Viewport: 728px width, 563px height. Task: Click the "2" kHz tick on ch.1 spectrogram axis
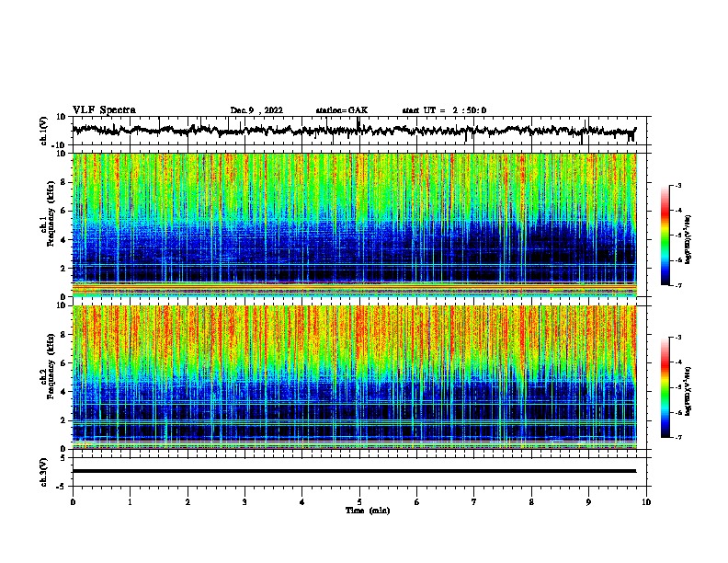click(63, 269)
